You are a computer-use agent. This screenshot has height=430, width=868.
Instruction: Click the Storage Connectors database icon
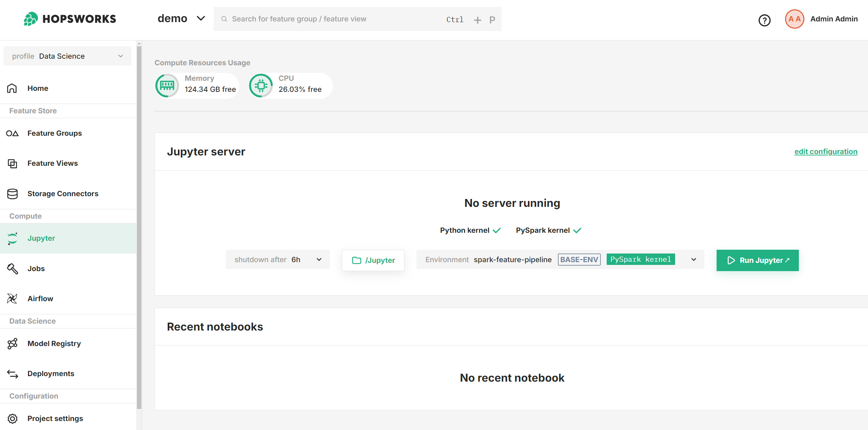(x=12, y=194)
